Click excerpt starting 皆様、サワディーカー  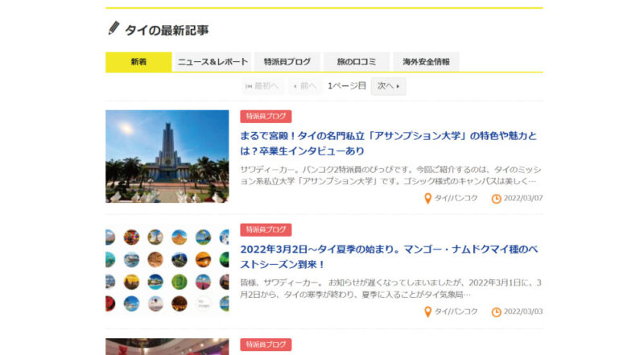[390, 288]
